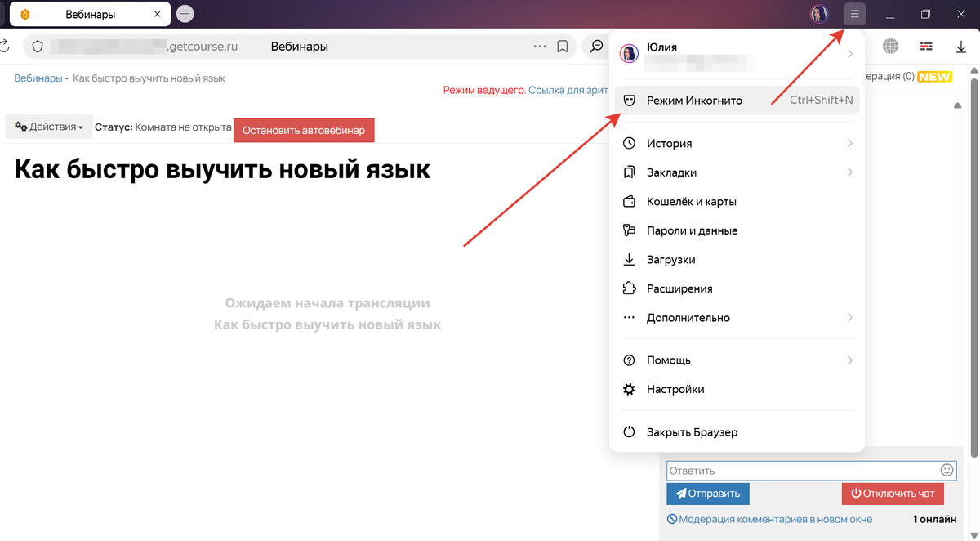Click the hamburger menu icon top right
Screen dimensions: 980x541
(x=853, y=13)
